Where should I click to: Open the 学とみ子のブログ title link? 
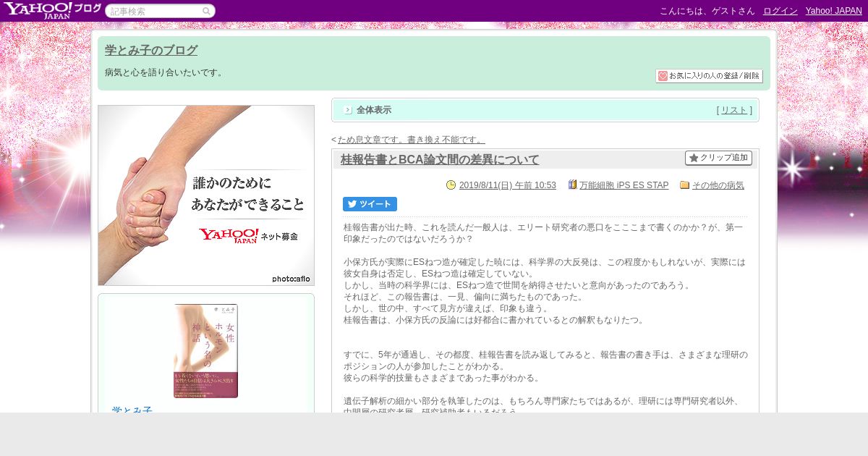coord(151,51)
